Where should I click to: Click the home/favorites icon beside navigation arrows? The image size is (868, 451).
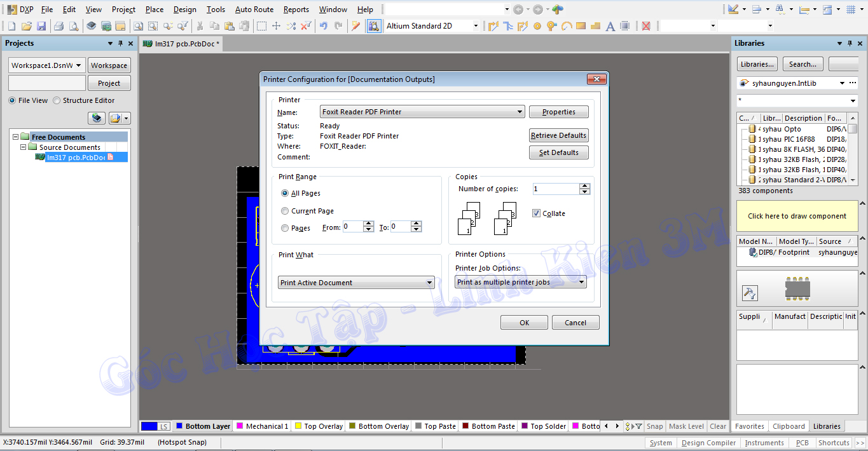tap(558, 10)
